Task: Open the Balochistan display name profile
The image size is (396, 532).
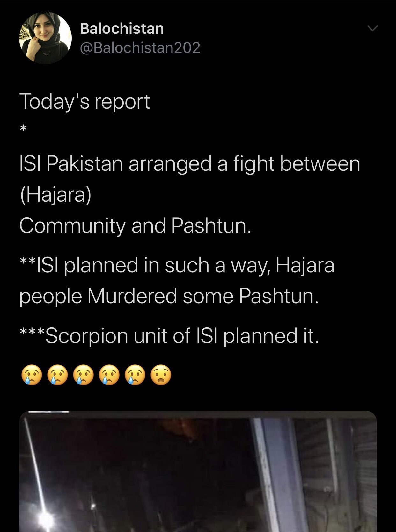Action: pos(122,28)
